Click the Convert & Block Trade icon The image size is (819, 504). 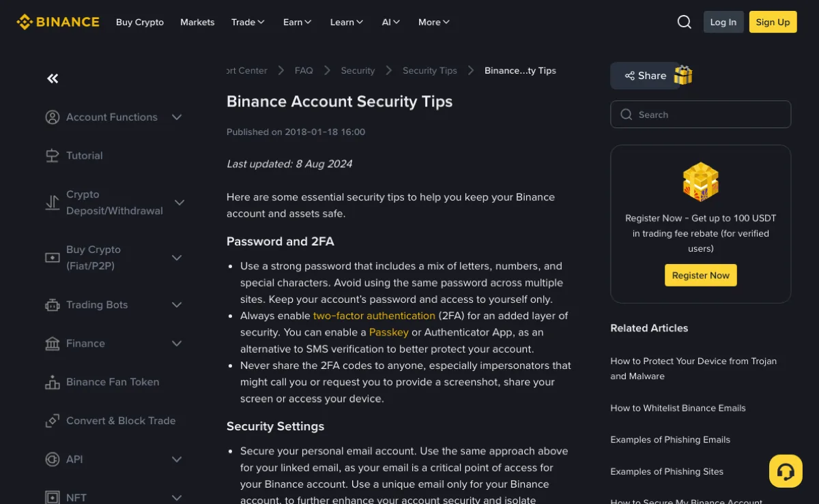[x=53, y=421]
